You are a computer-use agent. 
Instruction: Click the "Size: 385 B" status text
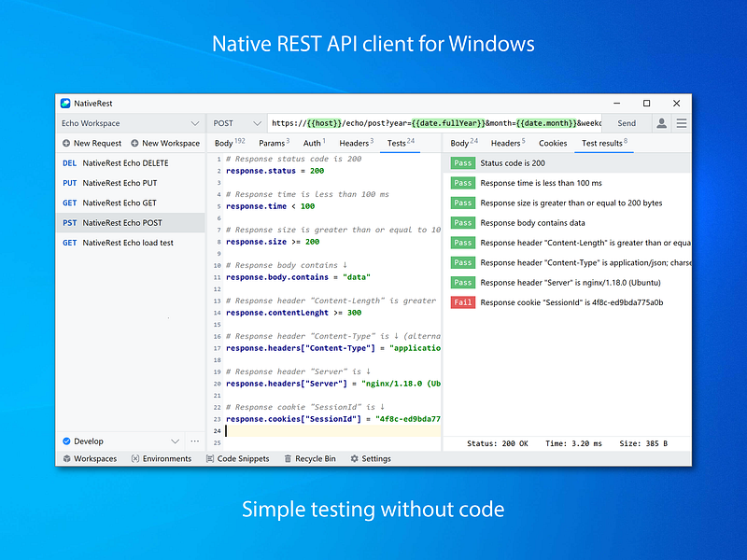click(x=643, y=443)
